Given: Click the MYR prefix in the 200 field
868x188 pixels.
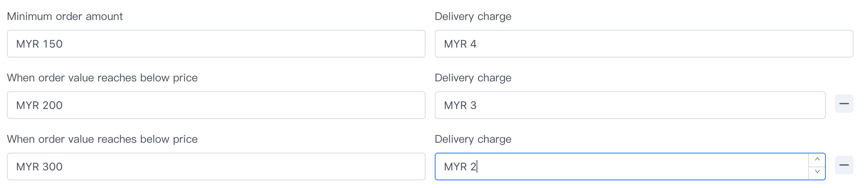Looking at the screenshot, I should 28,106.
